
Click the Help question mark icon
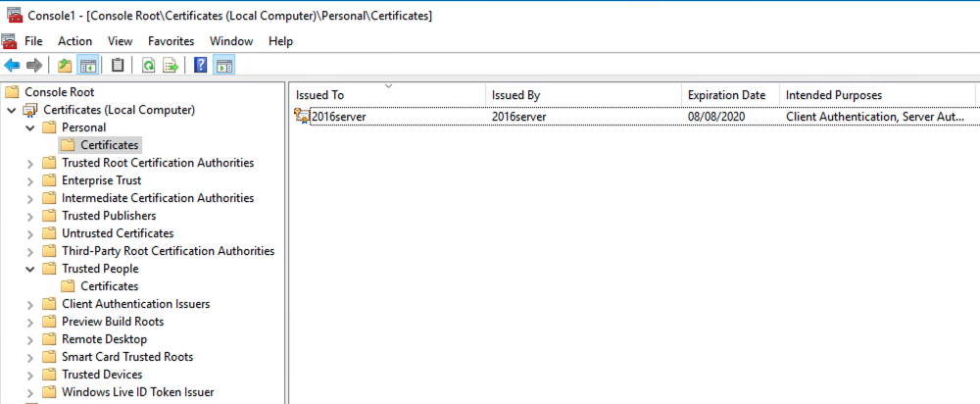200,66
